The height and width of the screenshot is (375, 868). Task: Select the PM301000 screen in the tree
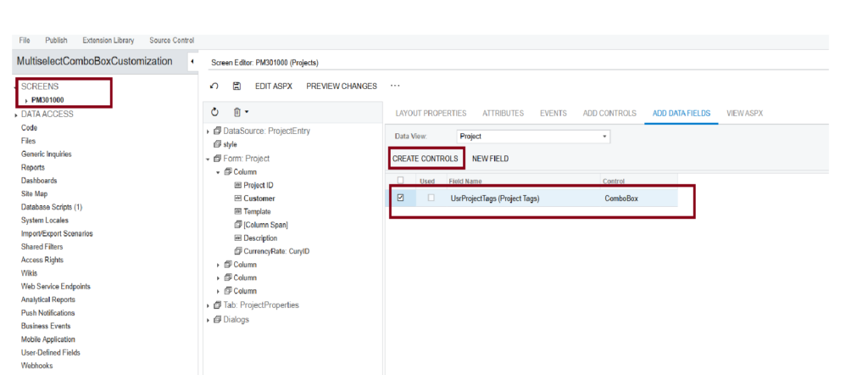click(x=47, y=100)
